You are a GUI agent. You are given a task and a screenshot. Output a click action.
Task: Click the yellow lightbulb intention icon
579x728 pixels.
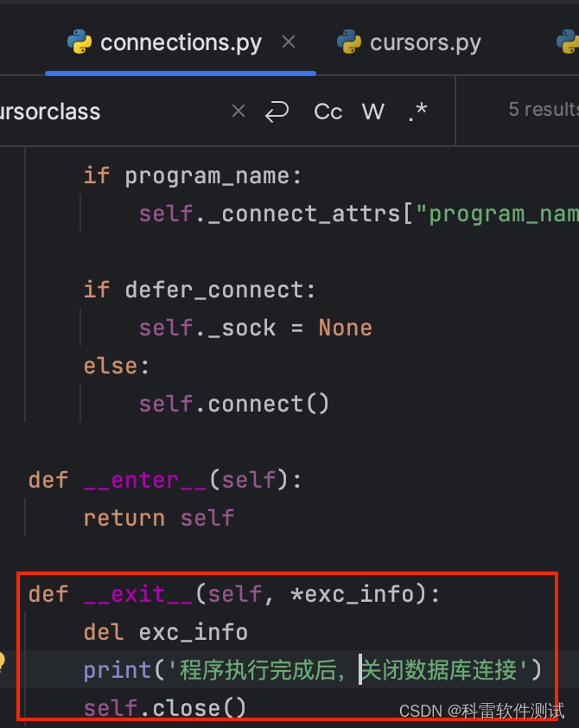(2, 661)
